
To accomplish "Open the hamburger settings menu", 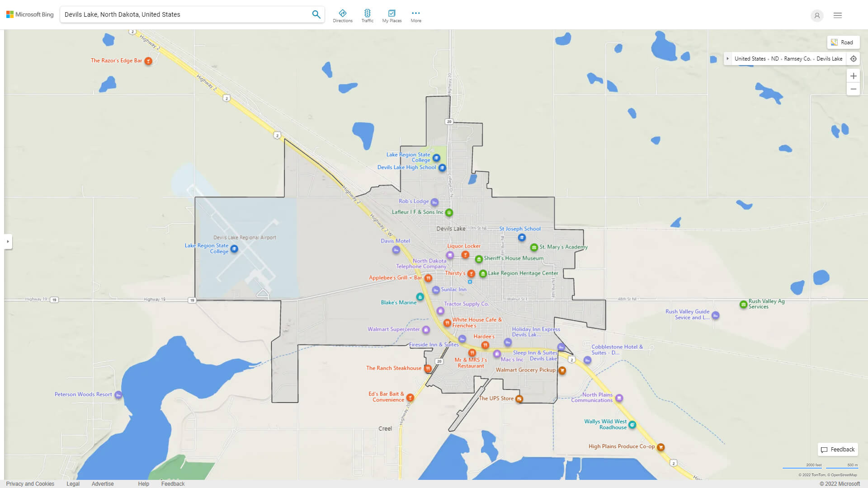I will [x=838, y=15].
